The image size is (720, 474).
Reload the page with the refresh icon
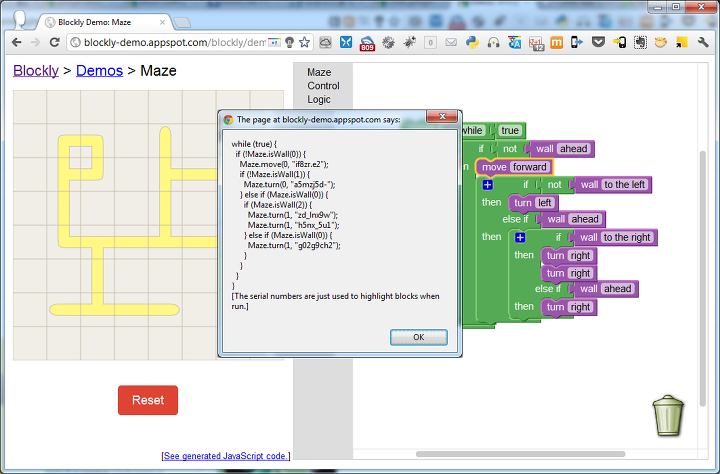54,43
